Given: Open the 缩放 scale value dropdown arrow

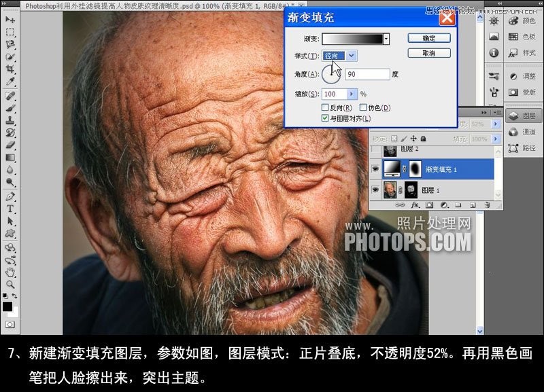Looking at the screenshot, I should tap(351, 93).
